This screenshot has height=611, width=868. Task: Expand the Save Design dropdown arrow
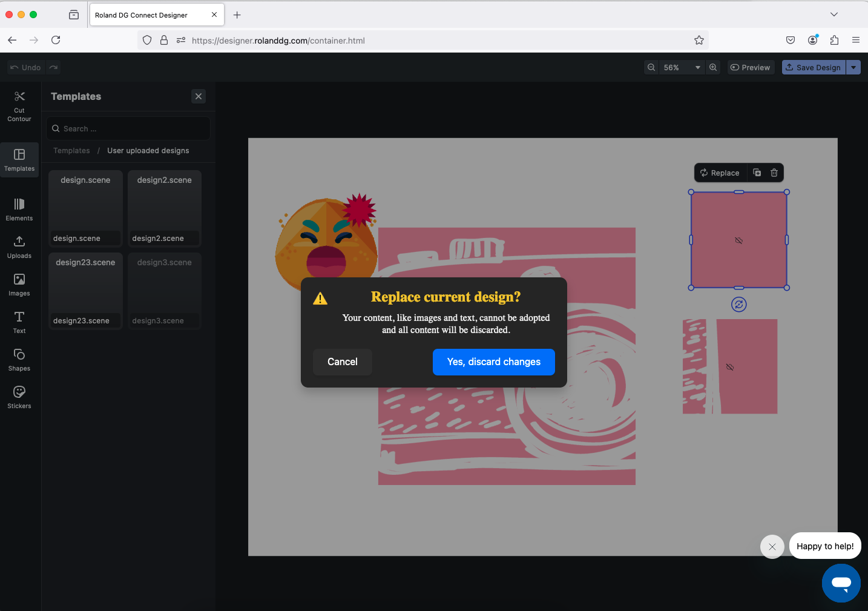(x=853, y=67)
